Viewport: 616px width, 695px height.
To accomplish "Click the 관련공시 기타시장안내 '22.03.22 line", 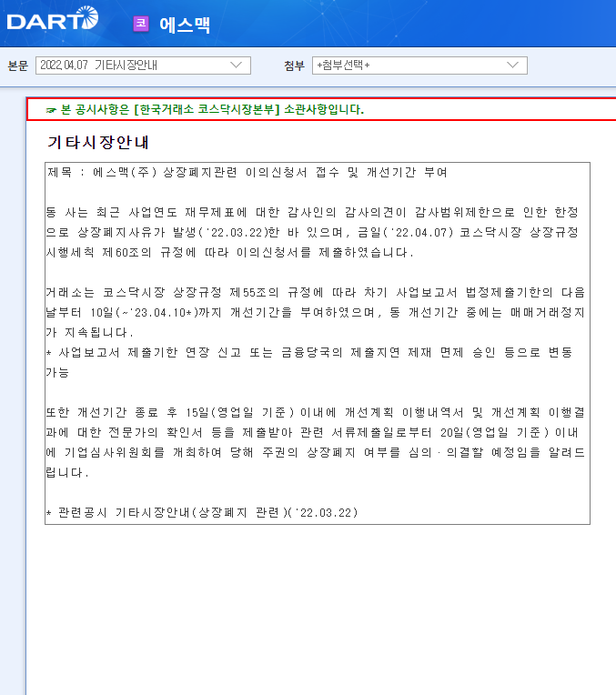I will click(202, 513).
